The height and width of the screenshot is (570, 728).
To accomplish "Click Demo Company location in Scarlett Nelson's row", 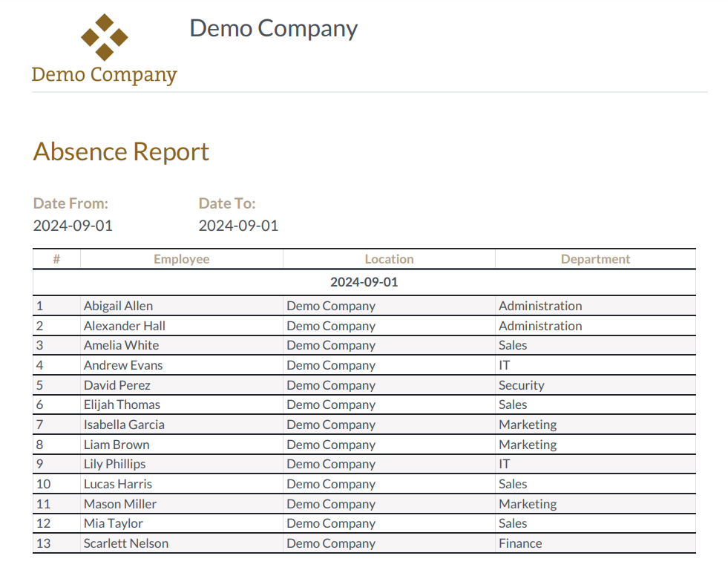I will pyautogui.click(x=331, y=543).
